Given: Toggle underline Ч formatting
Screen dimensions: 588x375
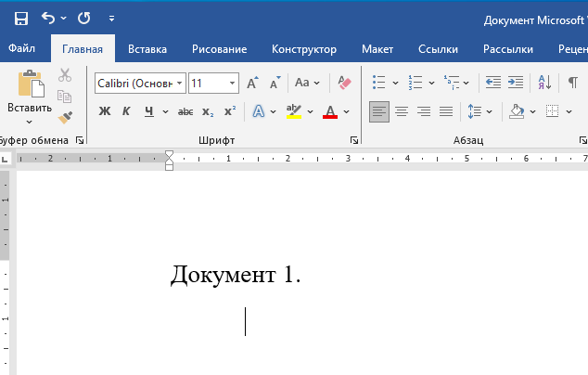Looking at the screenshot, I should (x=149, y=111).
